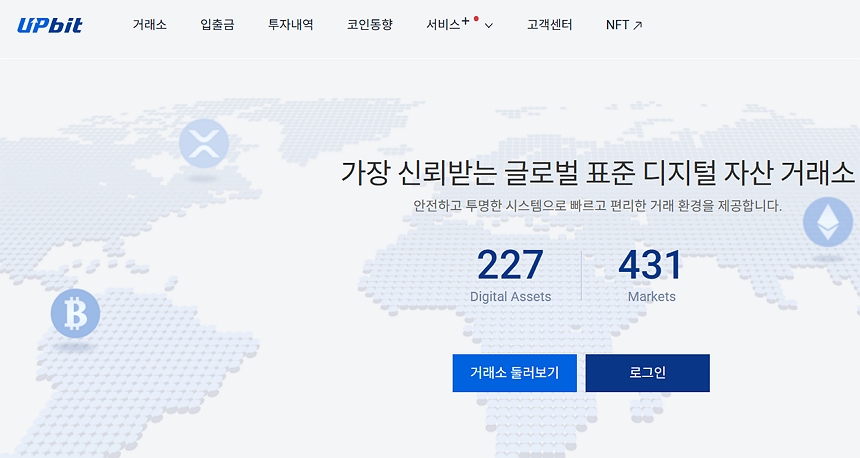Image resolution: width=860 pixels, height=458 pixels.
Task: Expand the 서비스+ dropdown
Action: 460,25
